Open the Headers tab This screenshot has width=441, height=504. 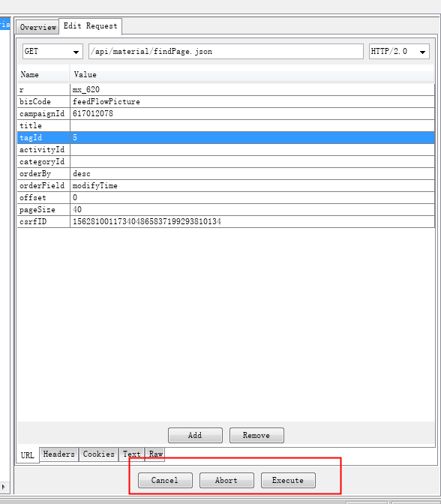(58, 454)
